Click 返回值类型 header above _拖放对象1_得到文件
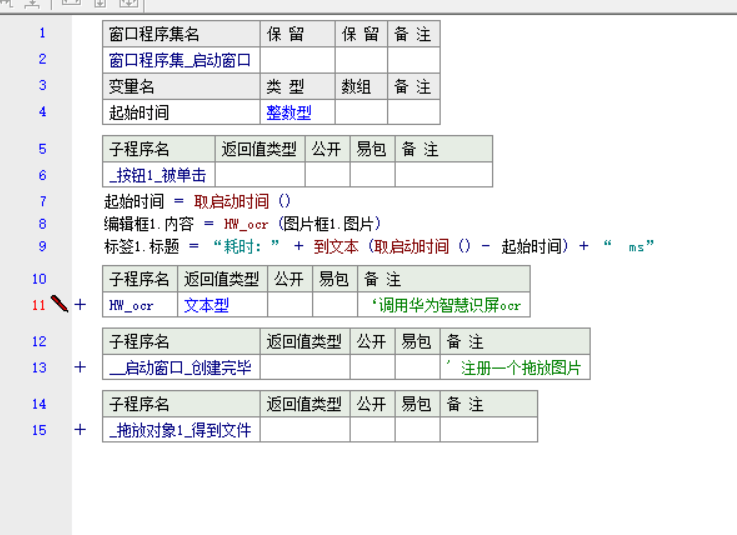Image resolution: width=737 pixels, height=535 pixels. tap(305, 404)
